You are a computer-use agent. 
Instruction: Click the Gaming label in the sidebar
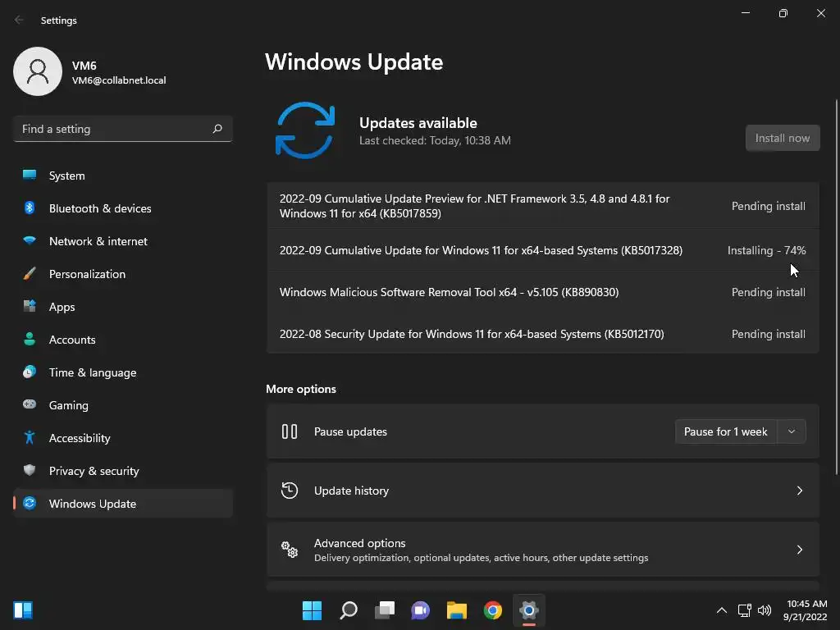click(69, 405)
